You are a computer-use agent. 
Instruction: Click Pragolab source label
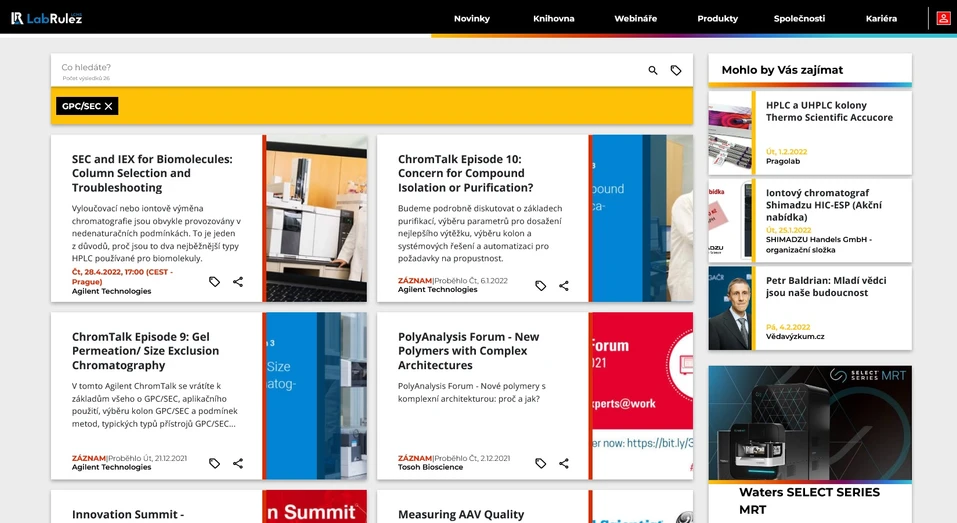coord(782,161)
